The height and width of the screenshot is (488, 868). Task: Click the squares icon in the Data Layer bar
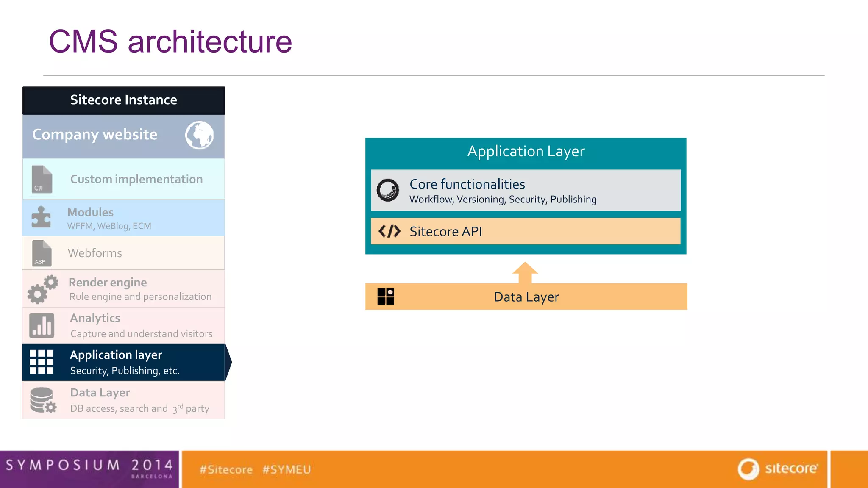pyautogui.click(x=386, y=297)
